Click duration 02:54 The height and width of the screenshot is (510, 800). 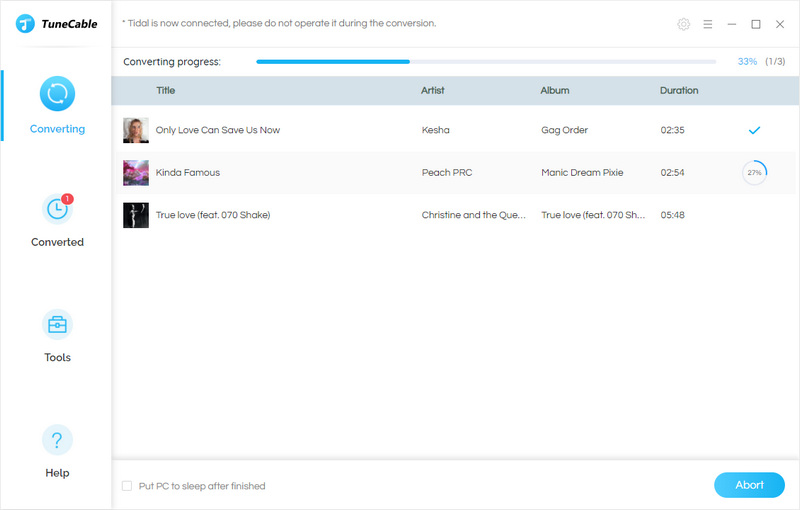(x=672, y=172)
